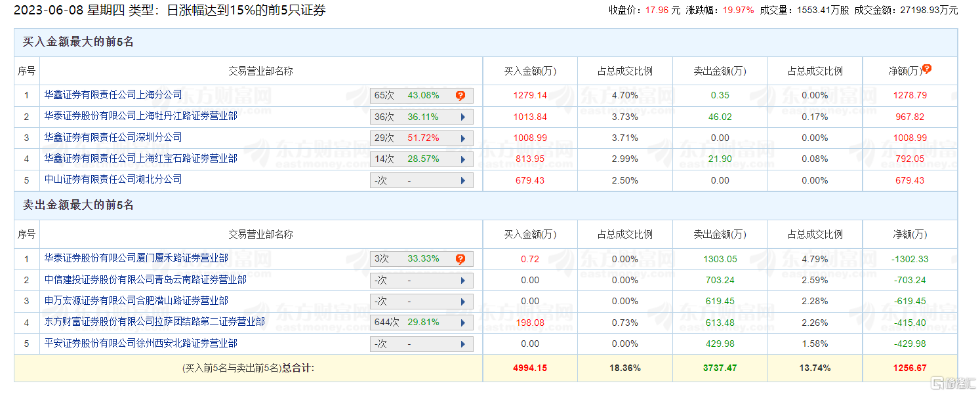
Task: Expand the arrow for 申万宏源合肥潜山路证券营业部 stats
Action: pyautogui.click(x=463, y=302)
